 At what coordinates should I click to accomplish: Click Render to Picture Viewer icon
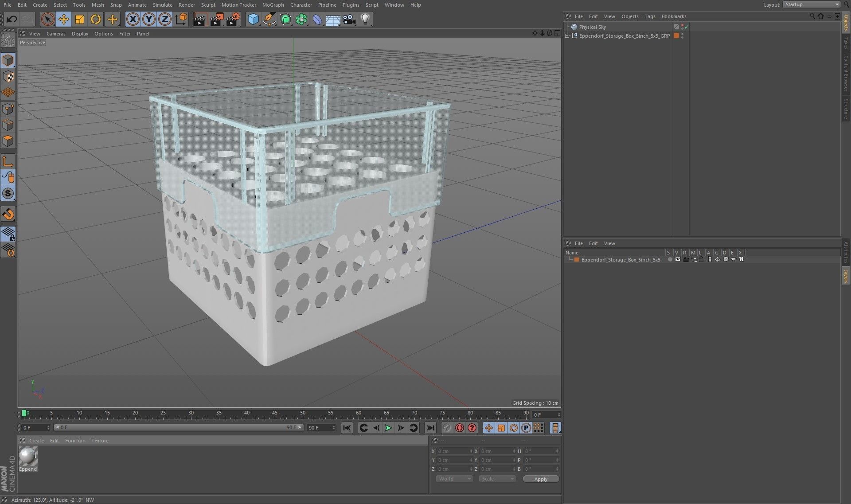click(216, 19)
